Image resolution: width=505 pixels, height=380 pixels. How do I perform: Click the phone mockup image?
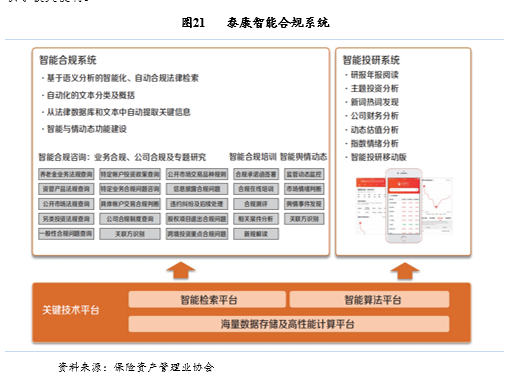pyautogui.click(x=403, y=206)
